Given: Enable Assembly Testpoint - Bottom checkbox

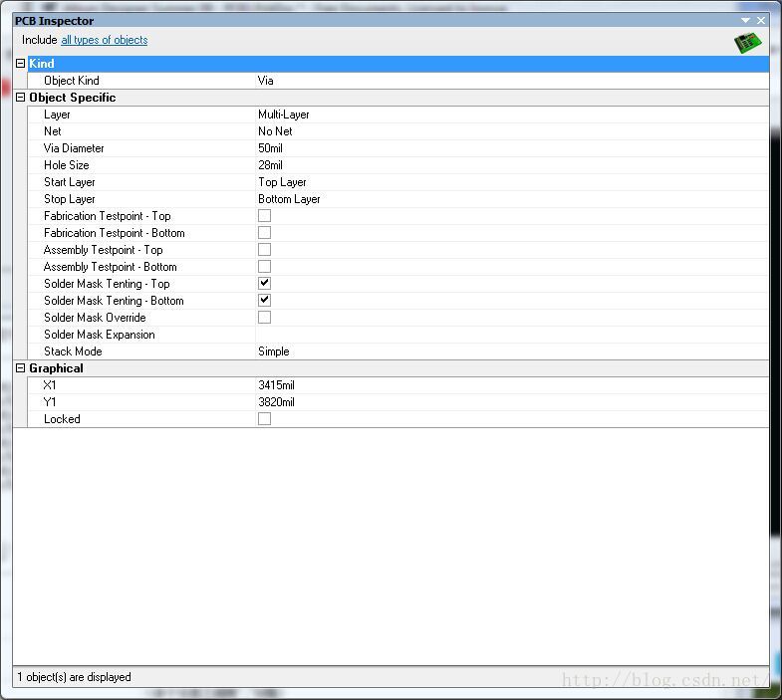Looking at the screenshot, I should tap(264, 267).
